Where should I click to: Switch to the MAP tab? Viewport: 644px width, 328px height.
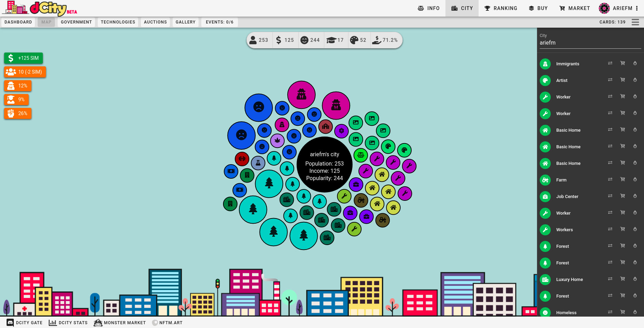click(x=46, y=22)
